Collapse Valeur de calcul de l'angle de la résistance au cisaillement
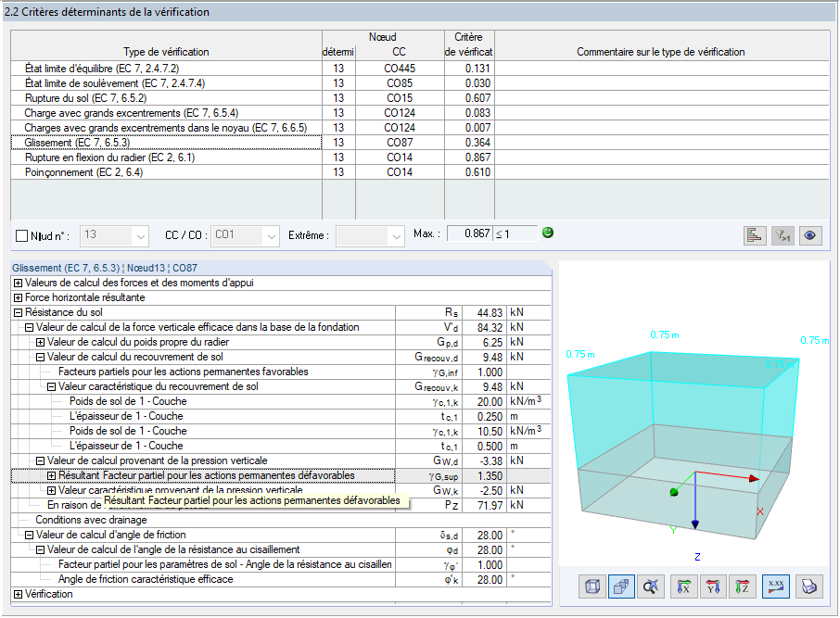Viewport: 840px width, 618px height. click(40, 549)
